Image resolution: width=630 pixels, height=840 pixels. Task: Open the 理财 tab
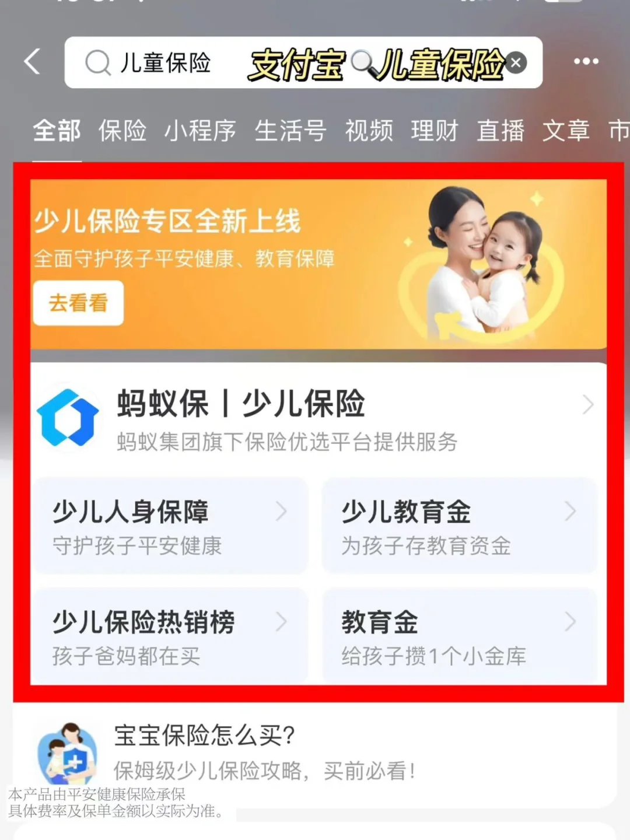click(x=435, y=130)
